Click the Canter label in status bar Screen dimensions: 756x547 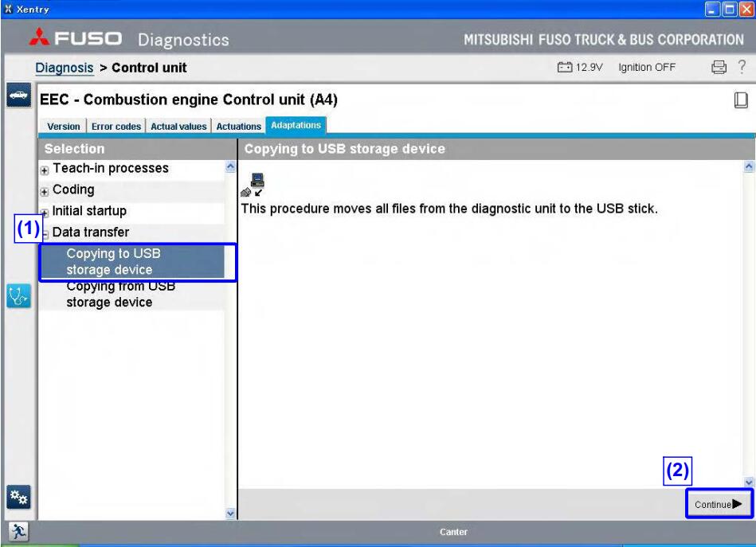coord(454,532)
